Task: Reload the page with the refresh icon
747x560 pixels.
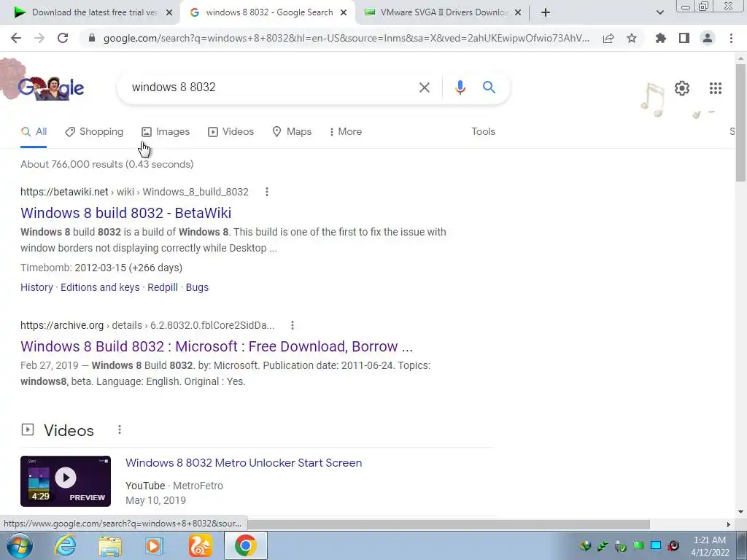Action: pyautogui.click(x=63, y=38)
